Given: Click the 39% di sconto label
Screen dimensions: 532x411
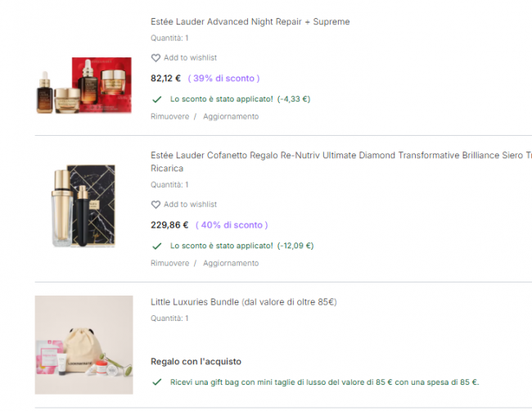Looking at the screenshot, I should point(223,79).
